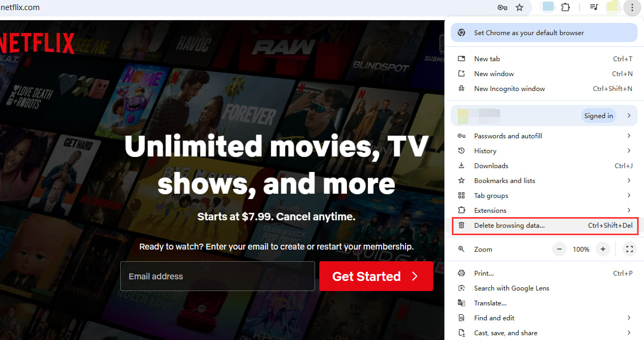The height and width of the screenshot is (340, 644).
Task: Decrease zoom with the minus button
Action: tap(559, 249)
